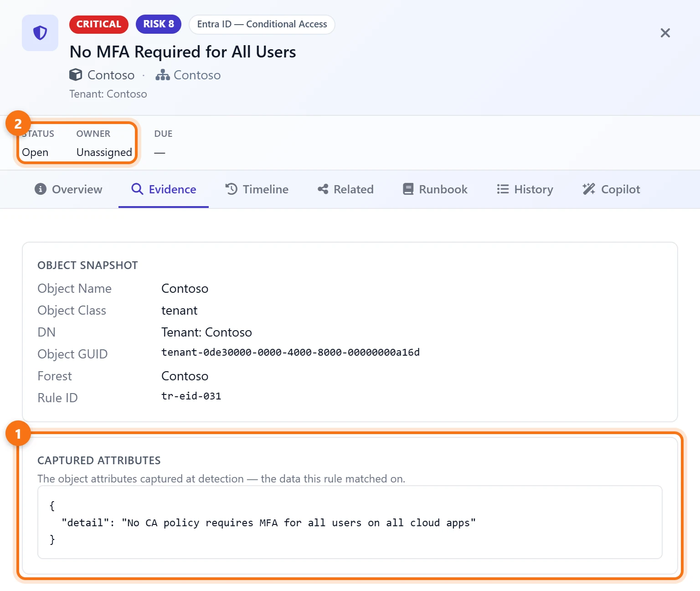Click the book icon on Runbook tab
The width and height of the screenshot is (700, 591).
[x=408, y=189]
